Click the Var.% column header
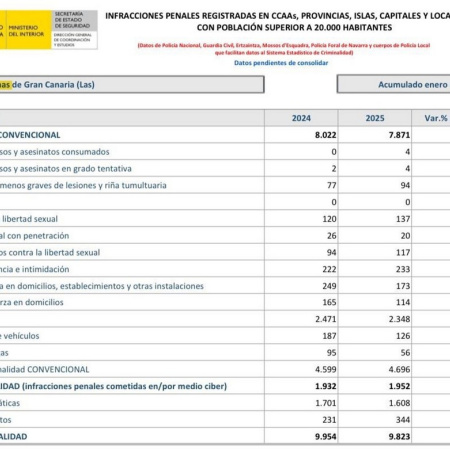450x450 pixels. [x=436, y=118]
